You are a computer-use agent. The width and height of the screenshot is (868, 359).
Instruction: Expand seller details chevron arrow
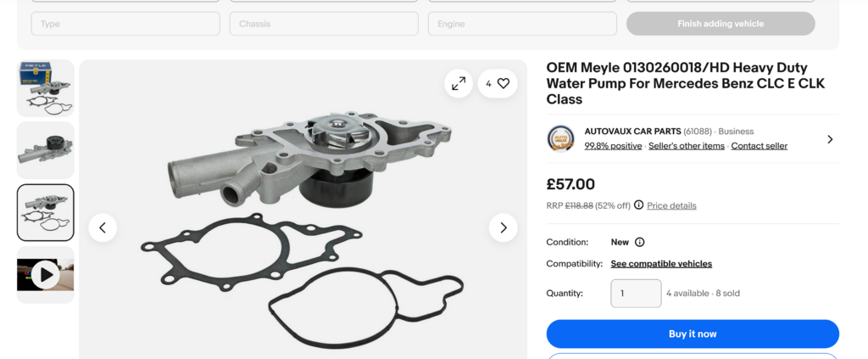[830, 139]
